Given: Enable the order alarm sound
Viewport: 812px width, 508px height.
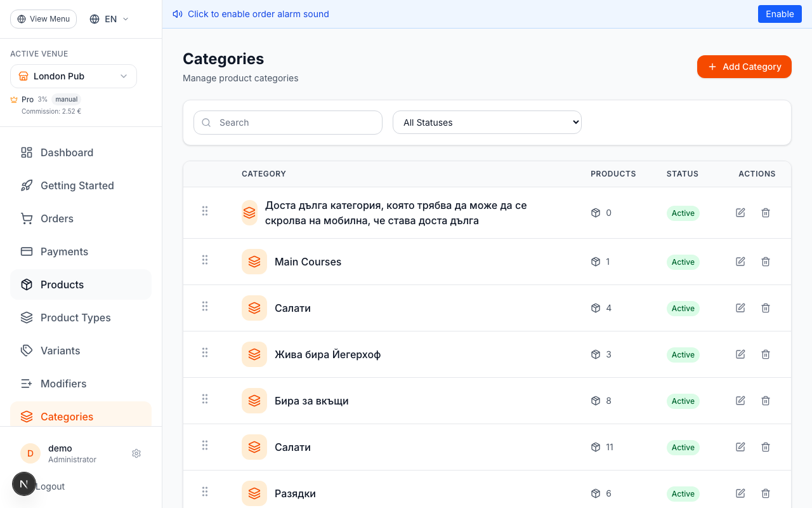Looking at the screenshot, I should click(x=780, y=13).
